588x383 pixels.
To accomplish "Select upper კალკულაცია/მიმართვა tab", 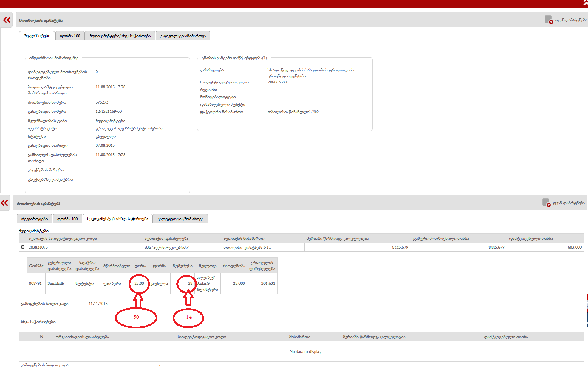I will (x=183, y=36).
